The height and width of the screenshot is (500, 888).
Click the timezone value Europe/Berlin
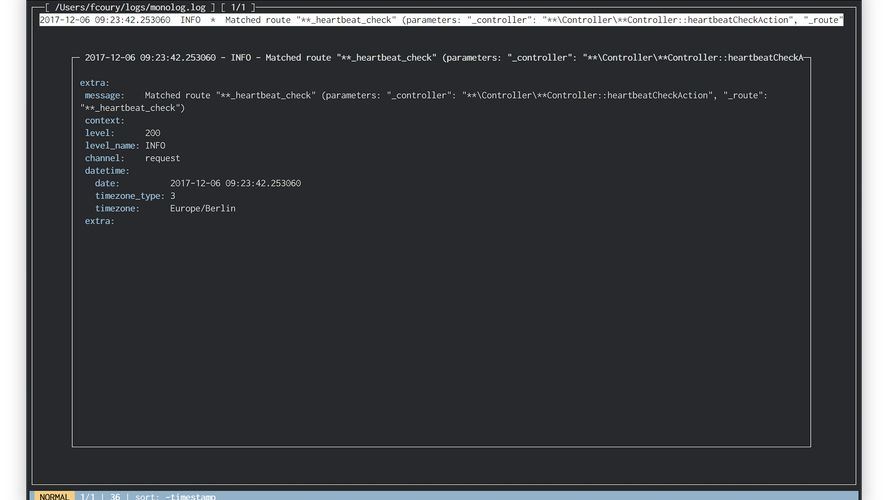[x=203, y=209]
